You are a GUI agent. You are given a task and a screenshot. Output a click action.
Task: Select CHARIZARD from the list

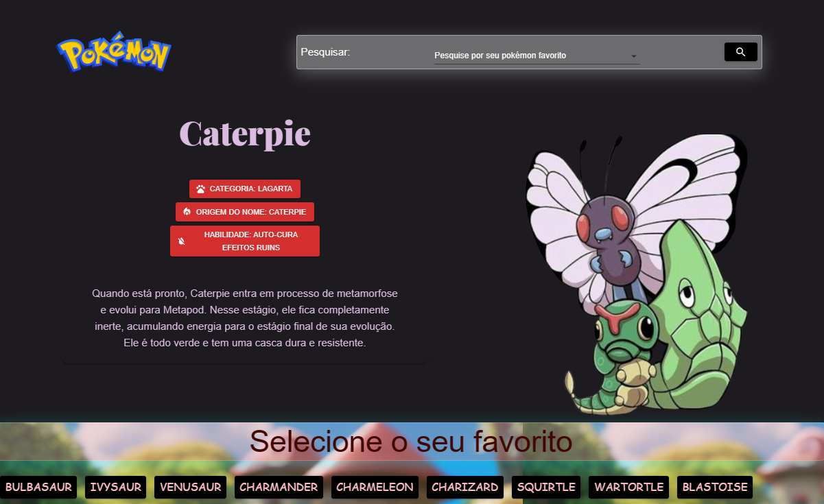tap(464, 487)
